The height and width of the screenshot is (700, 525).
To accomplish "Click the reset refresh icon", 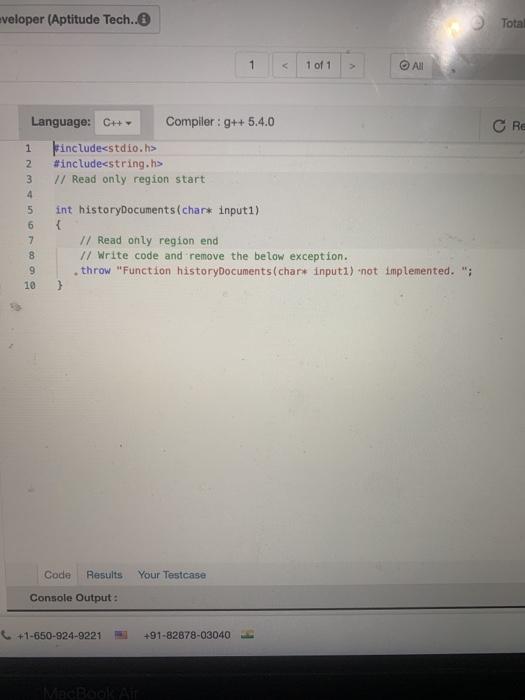I will coord(499,126).
